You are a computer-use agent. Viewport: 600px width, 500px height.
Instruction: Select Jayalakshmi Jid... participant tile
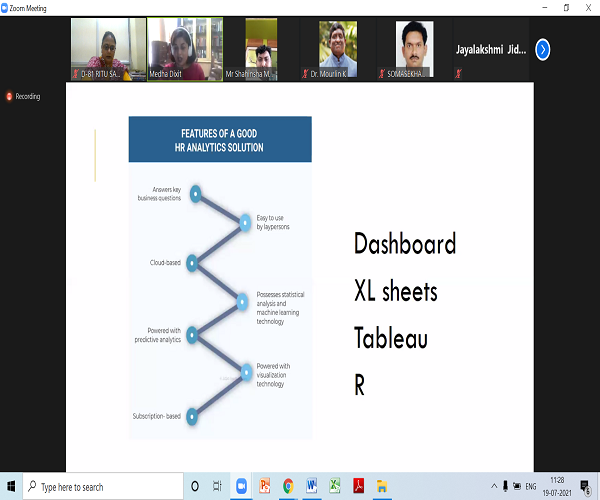491,49
